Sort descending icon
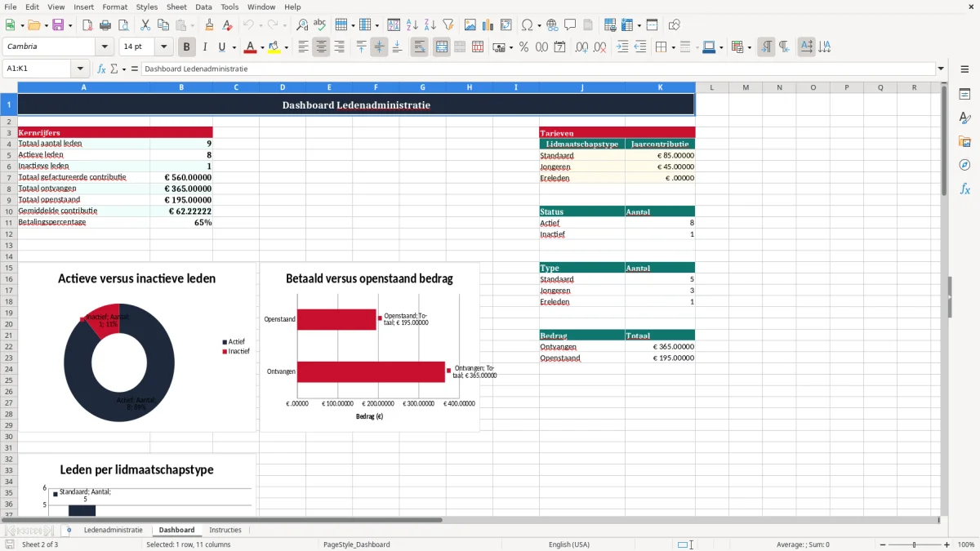Image resolution: width=980 pixels, height=551 pixels. [430, 25]
